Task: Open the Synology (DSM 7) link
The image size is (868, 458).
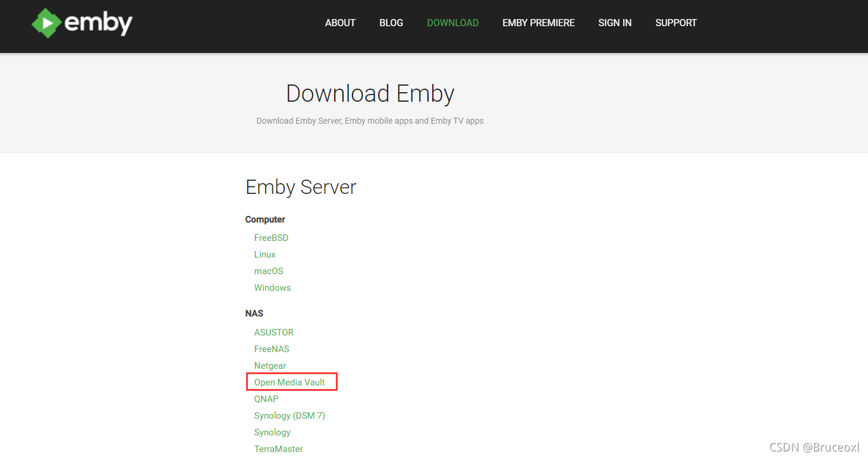Action: tap(290, 416)
